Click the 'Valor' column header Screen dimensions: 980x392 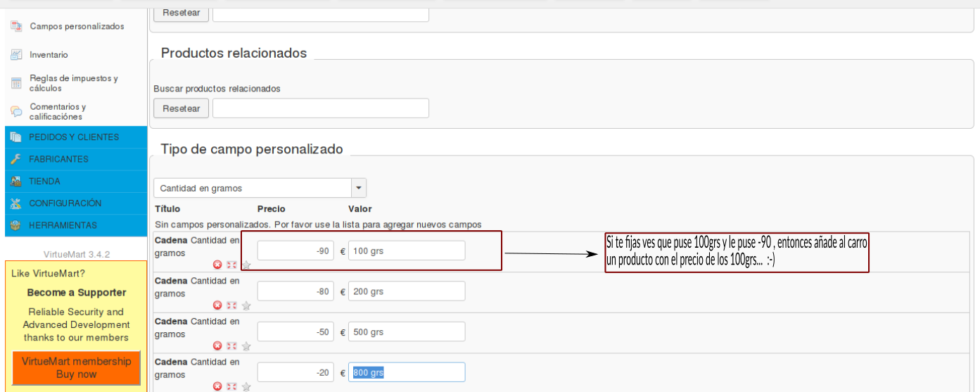point(360,209)
